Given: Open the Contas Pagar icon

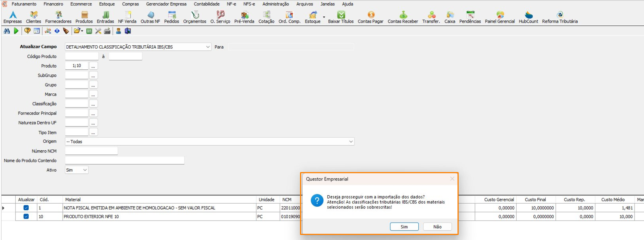Looking at the screenshot, I should point(370,17).
